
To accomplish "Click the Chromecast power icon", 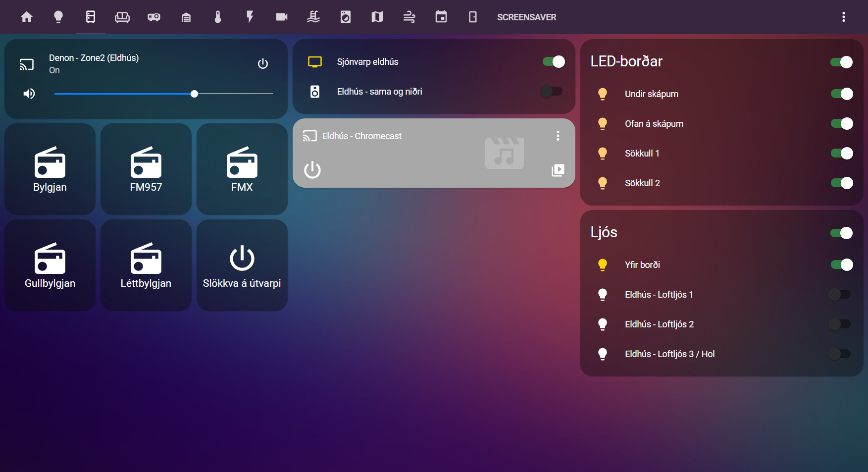I will click(312, 170).
